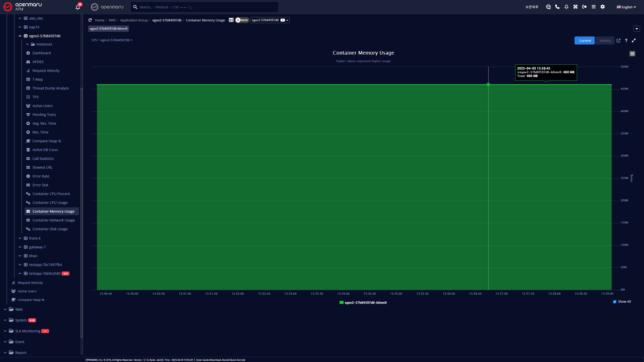Open chart in new window icon
This screenshot has width=644, height=362.
618,41
